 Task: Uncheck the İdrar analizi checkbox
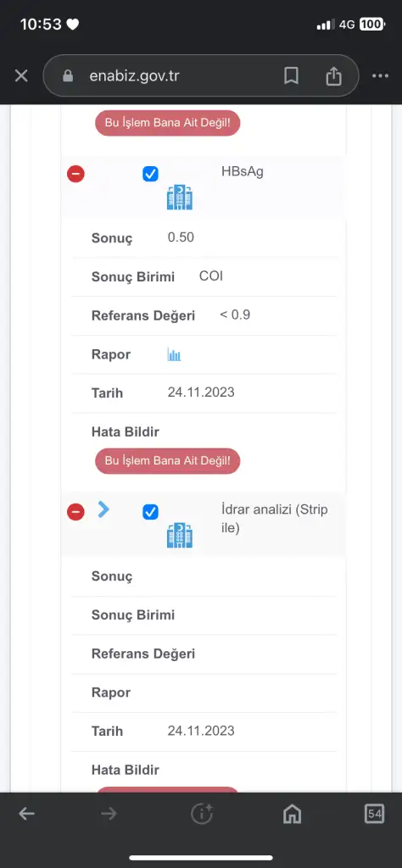(150, 511)
